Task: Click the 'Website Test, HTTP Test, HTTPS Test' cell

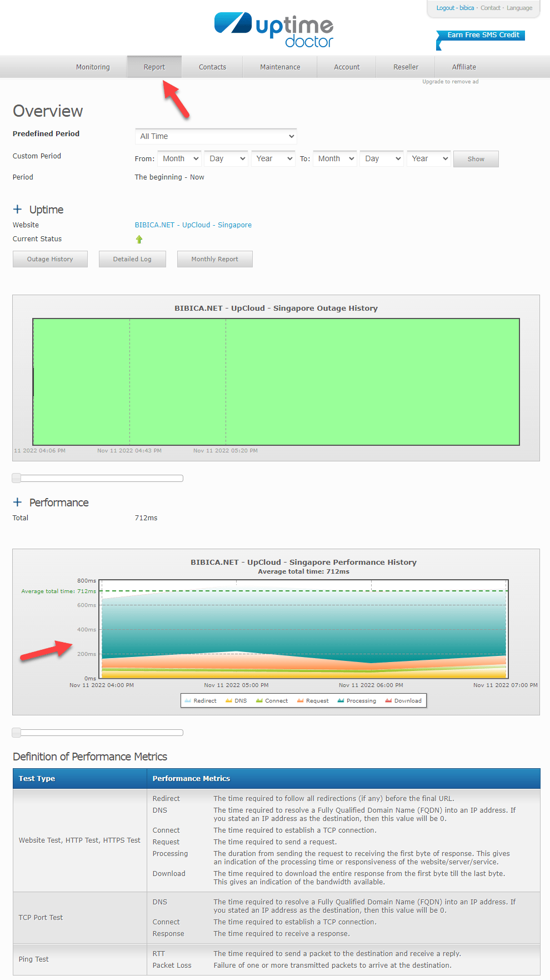Action: (79, 840)
